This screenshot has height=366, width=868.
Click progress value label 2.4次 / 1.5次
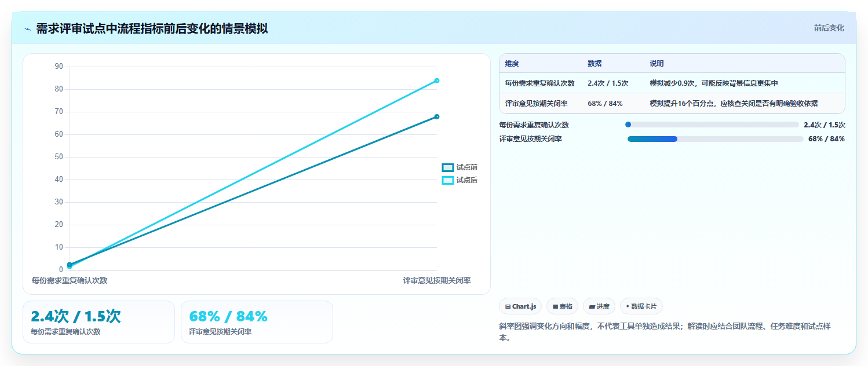(825, 125)
